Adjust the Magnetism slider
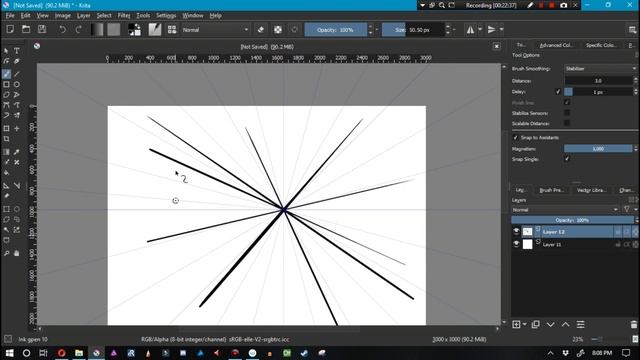The height and width of the screenshot is (360, 640). point(598,149)
